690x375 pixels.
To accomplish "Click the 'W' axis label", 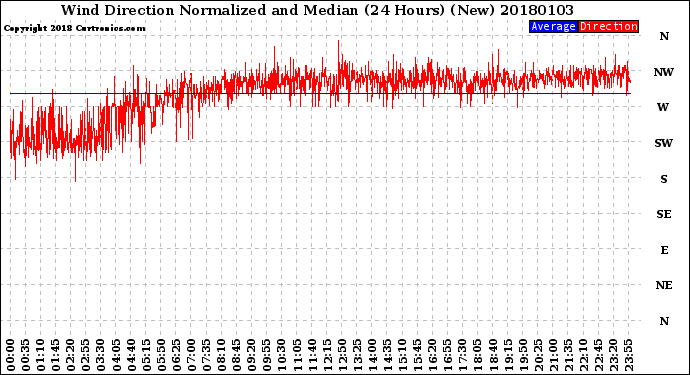I will [x=663, y=107].
